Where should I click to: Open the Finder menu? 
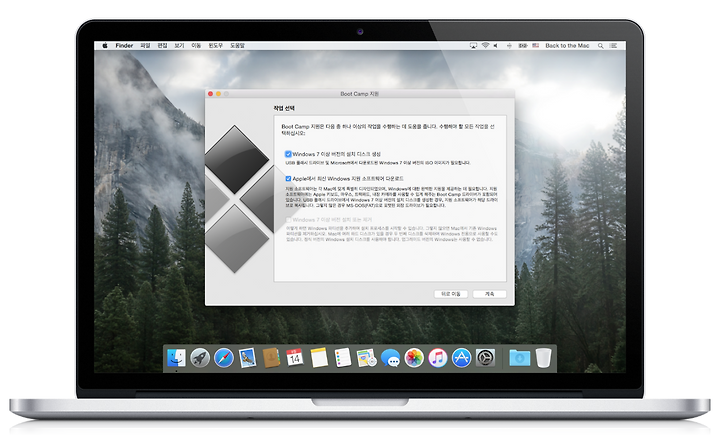click(x=124, y=45)
